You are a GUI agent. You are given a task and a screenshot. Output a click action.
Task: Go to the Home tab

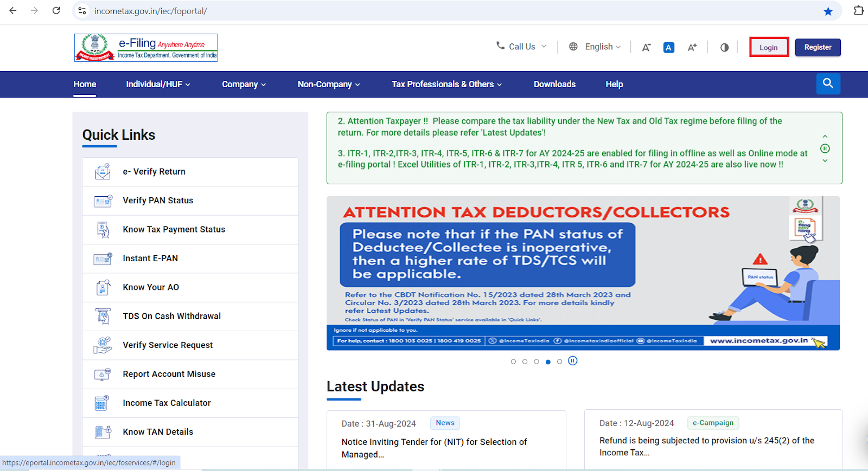pos(85,85)
